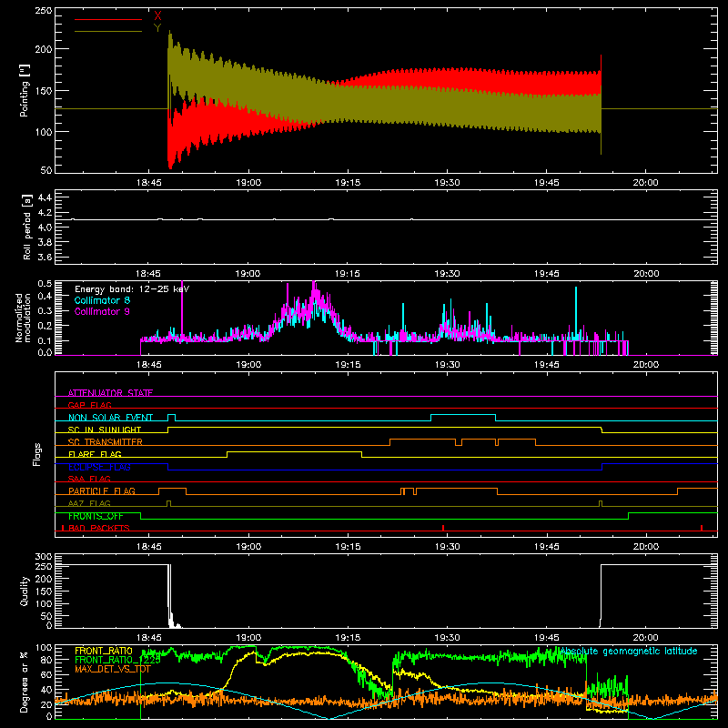Click the 20:00 label under the Flags plot
This screenshot has width=728, height=728.
(646, 547)
